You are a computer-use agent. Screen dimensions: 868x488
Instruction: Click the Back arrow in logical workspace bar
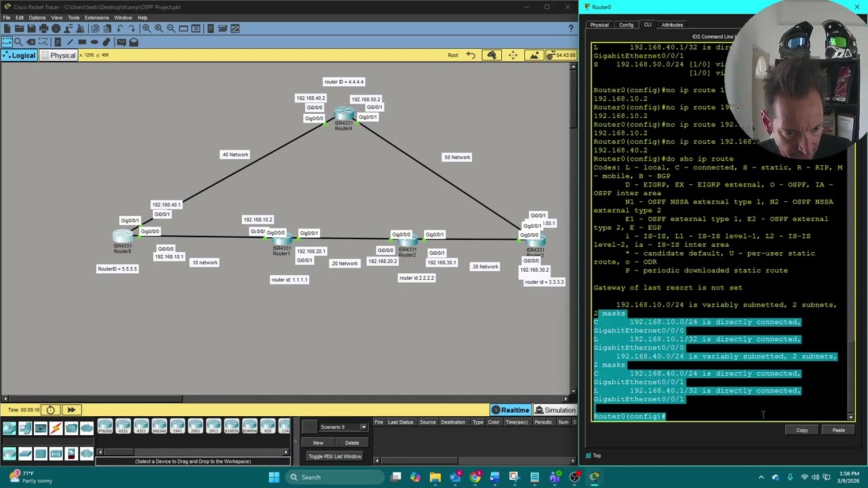[471, 55]
